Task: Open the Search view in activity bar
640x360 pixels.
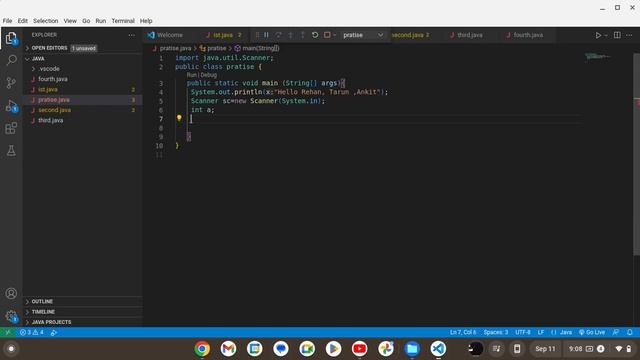Action: [x=11, y=60]
